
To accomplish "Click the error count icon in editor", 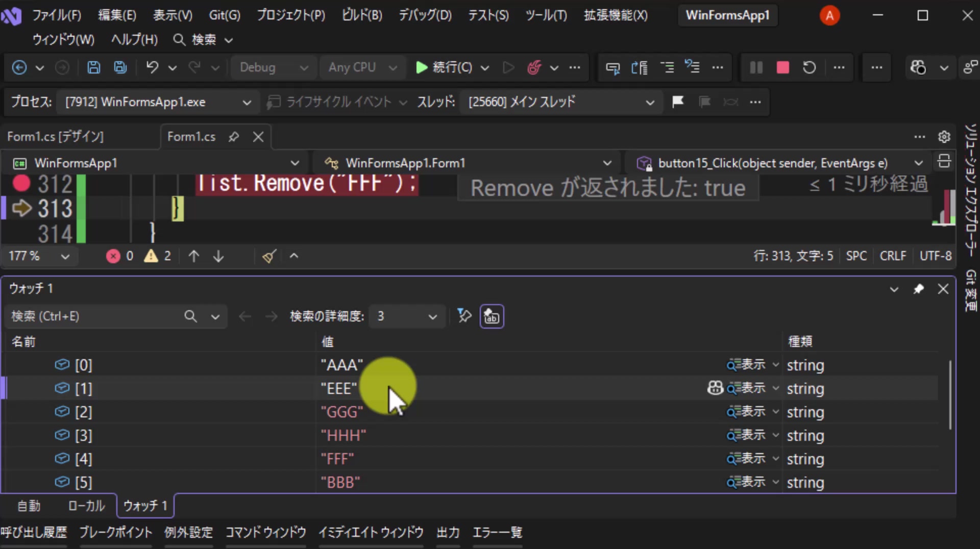I will point(113,256).
